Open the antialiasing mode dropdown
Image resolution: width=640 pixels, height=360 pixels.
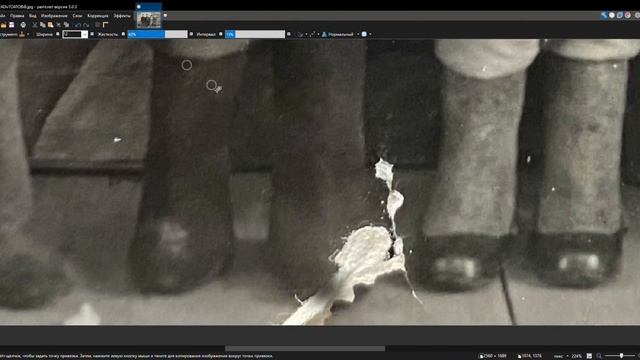click(x=313, y=34)
